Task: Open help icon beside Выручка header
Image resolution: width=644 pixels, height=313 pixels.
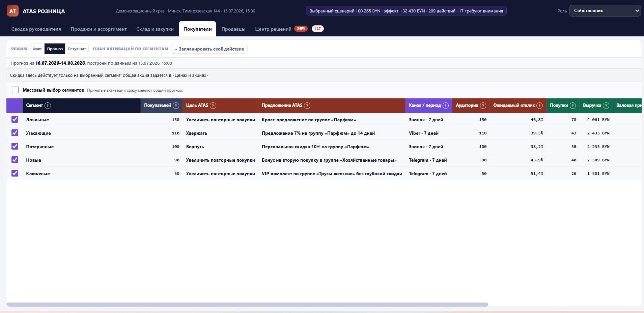Action: tap(606, 105)
